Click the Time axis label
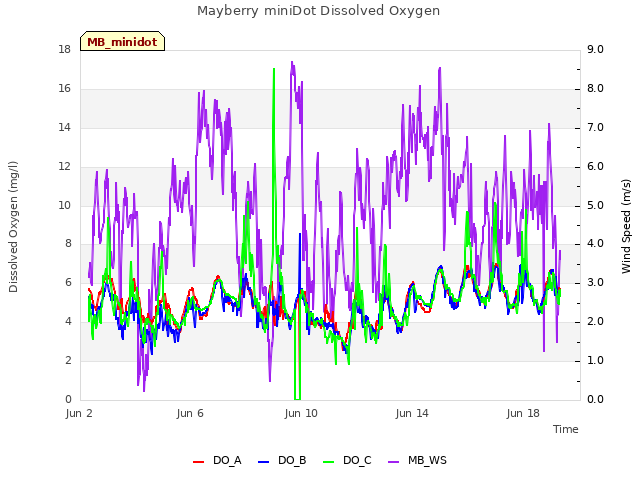This screenshot has height=480, width=640. pyautogui.click(x=566, y=429)
